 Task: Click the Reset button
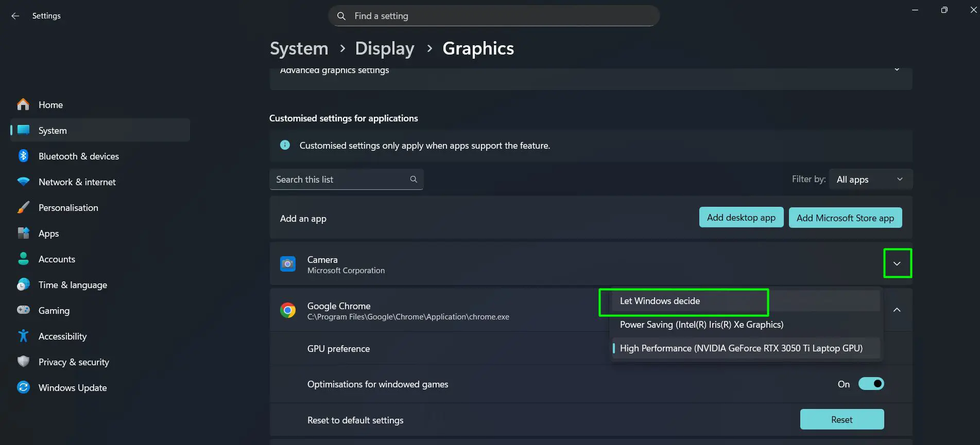tap(842, 419)
